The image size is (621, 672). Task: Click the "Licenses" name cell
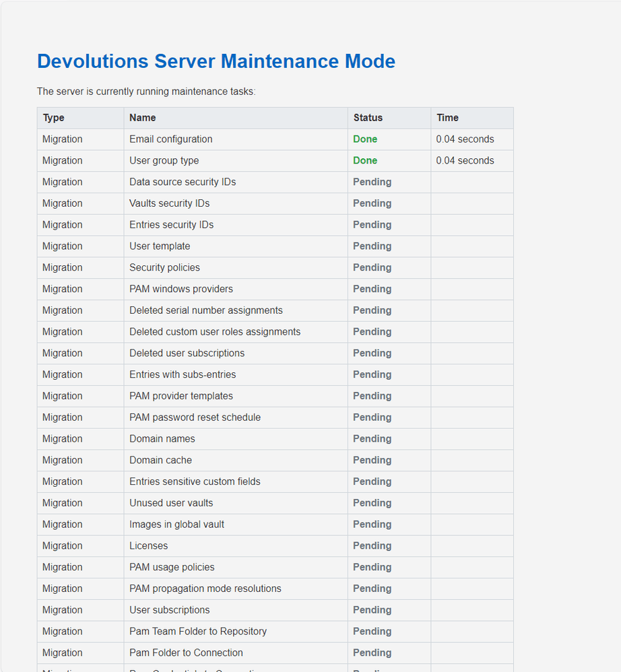(236, 547)
